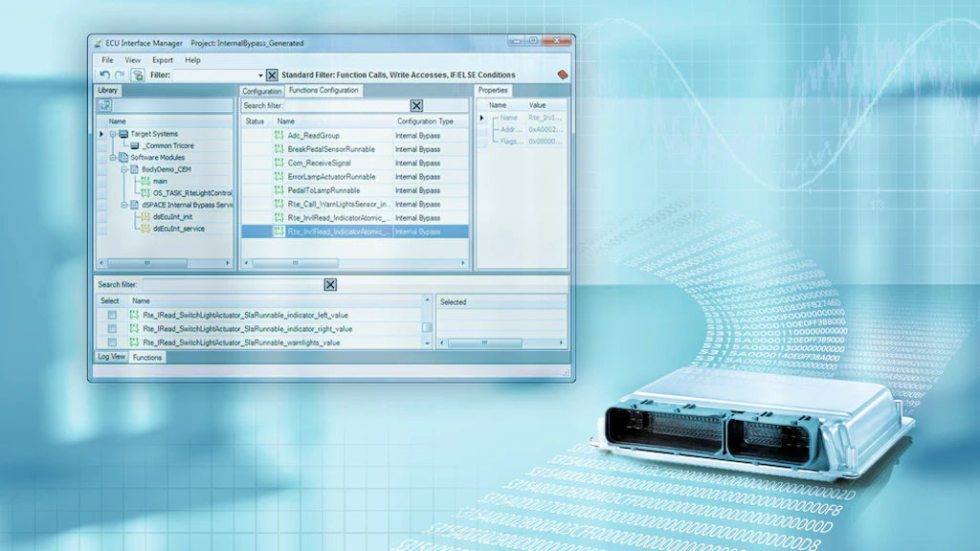980x551 pixels.
Task: Click the orange icon beside dsEcuInt_service
Action: click(x=145, y=229)
